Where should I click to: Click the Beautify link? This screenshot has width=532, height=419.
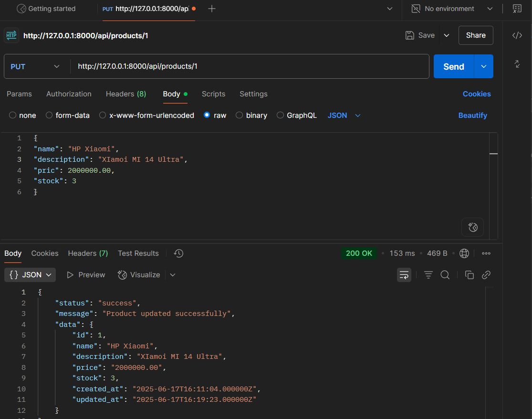[472, 115]
